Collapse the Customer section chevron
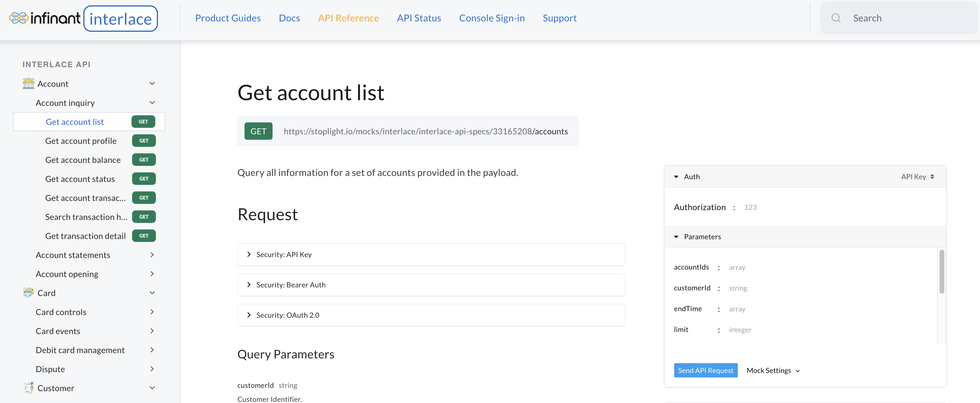The width and height of the screenshot is (980, 403). (152, 388)
